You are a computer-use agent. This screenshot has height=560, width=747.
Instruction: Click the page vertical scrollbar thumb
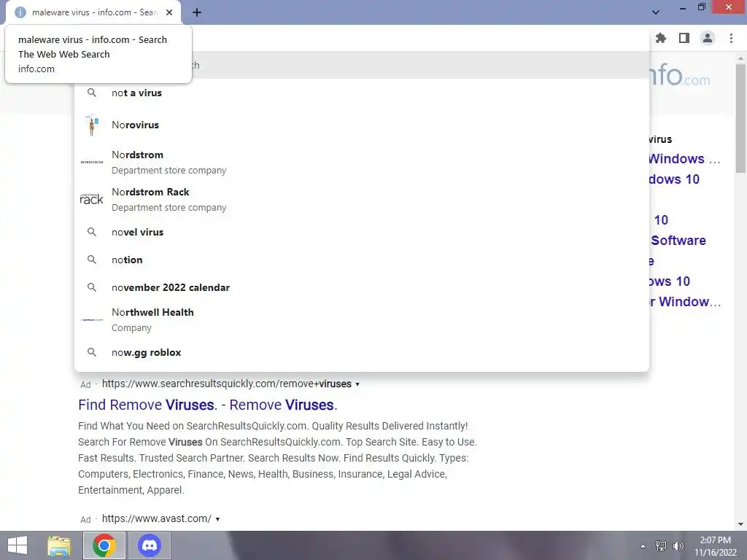click(x=740, y=119)
